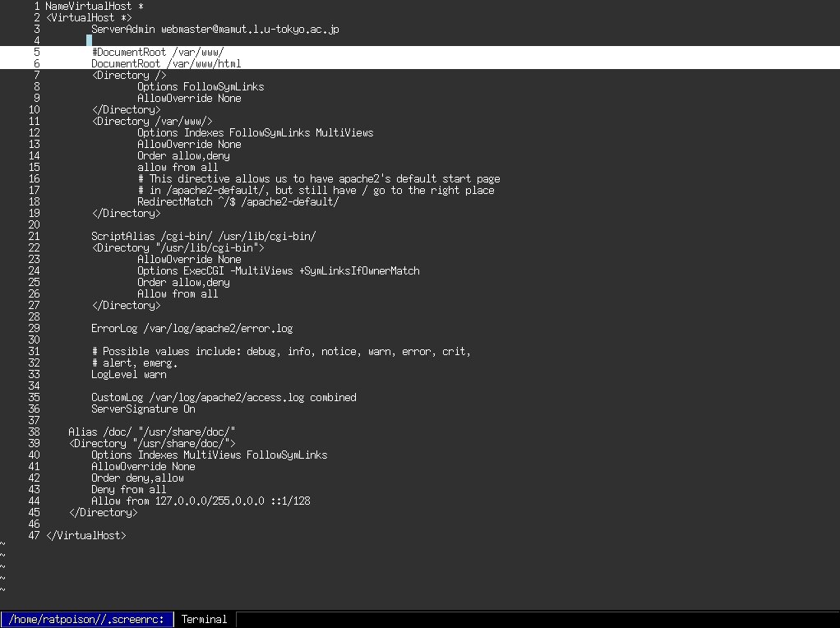This screenshot has height=628, width=840.
Task: Click the CustomLog access.log combined line
Action: pyautogui.click(x=224, y=398)
